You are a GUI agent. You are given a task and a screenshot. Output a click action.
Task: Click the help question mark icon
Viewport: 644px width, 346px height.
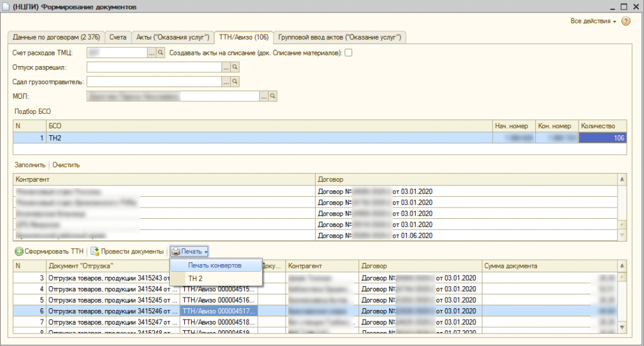pyautogui.click(x=626, y=21)
